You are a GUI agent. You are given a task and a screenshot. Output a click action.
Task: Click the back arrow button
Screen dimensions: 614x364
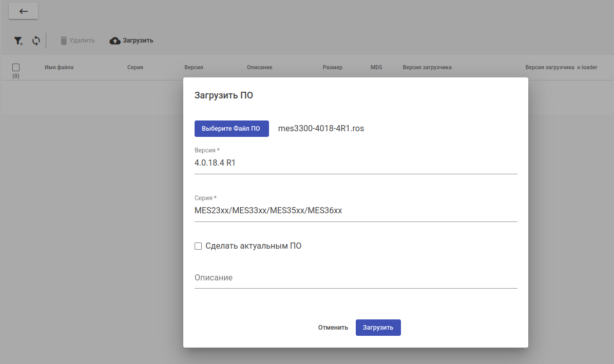coord(23,11)
